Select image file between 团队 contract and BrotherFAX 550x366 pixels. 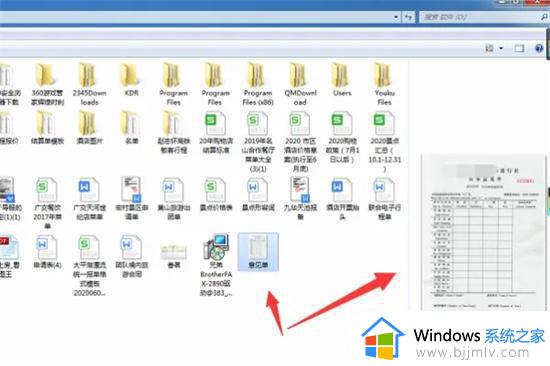pos(174,257)
